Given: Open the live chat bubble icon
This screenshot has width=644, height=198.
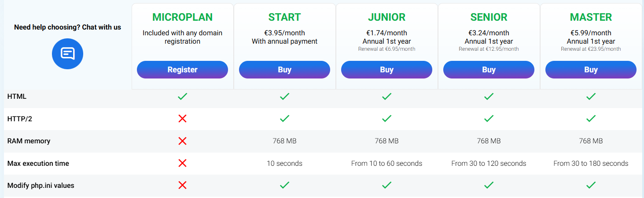Looking at the screenshot, I should [x=67, y=54].
